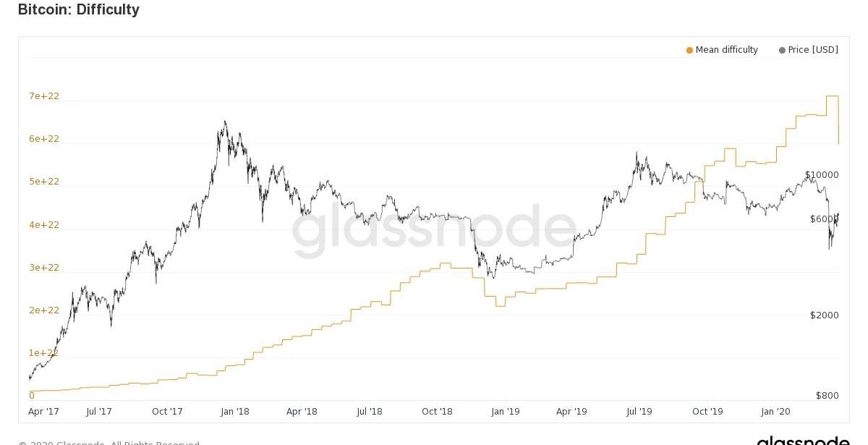Screen dimensions: 868x445
Task: Click the $6000 price axis label
Action: coord(824,219)
